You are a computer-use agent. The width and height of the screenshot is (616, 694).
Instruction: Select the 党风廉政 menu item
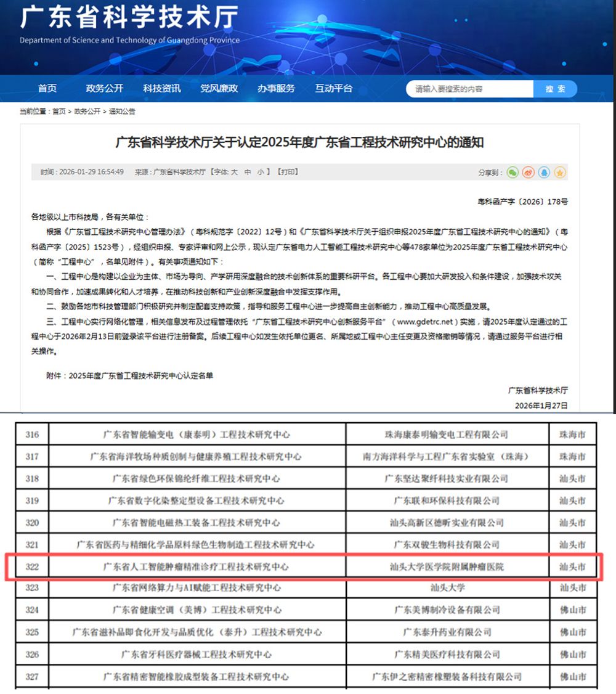coord(219,89)
